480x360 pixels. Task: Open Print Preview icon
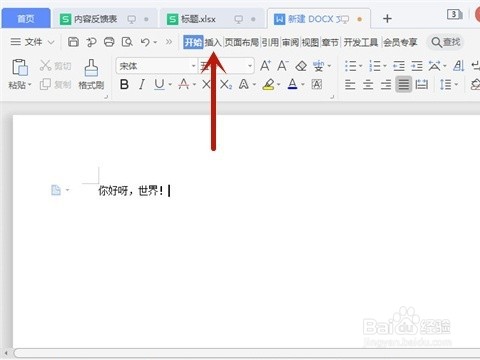127,42
